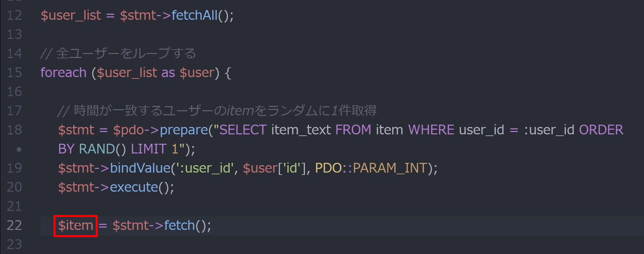
Task: Place cursor on the highlighted $item variable
Action: pos(75,226)
